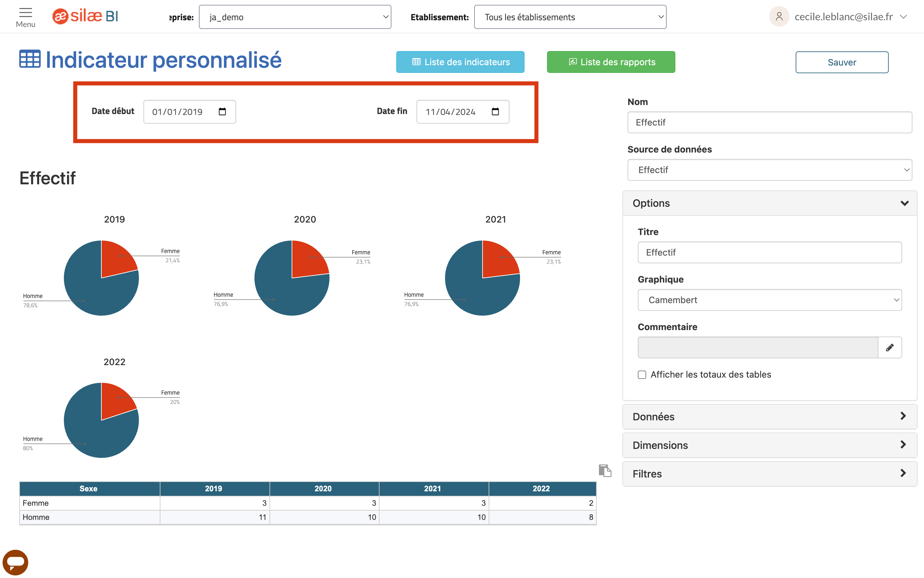Click the 2022 pie chart title
This screenshot has height=578, width=924.
point(115,362)
